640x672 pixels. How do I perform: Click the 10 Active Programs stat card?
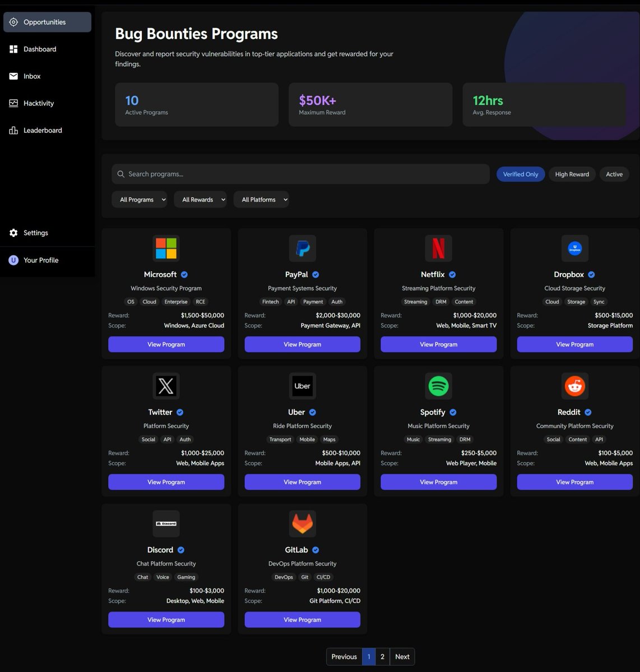197,105
